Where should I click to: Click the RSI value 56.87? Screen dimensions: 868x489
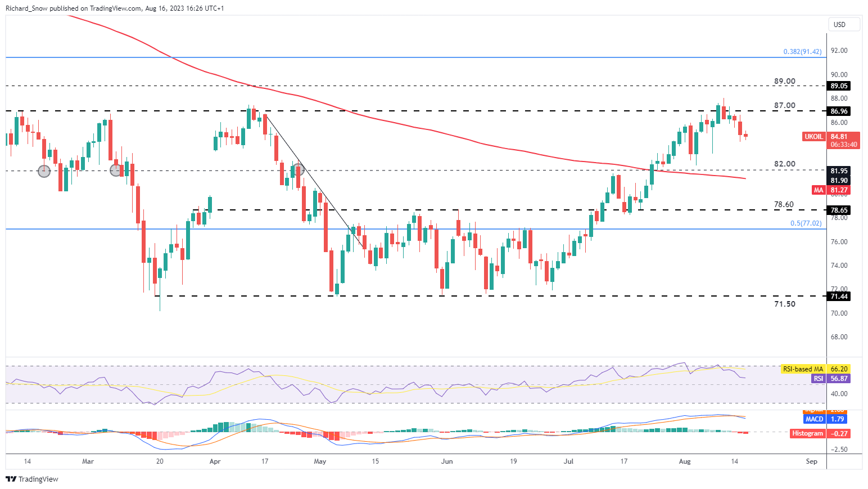click(x=839, y=379)
